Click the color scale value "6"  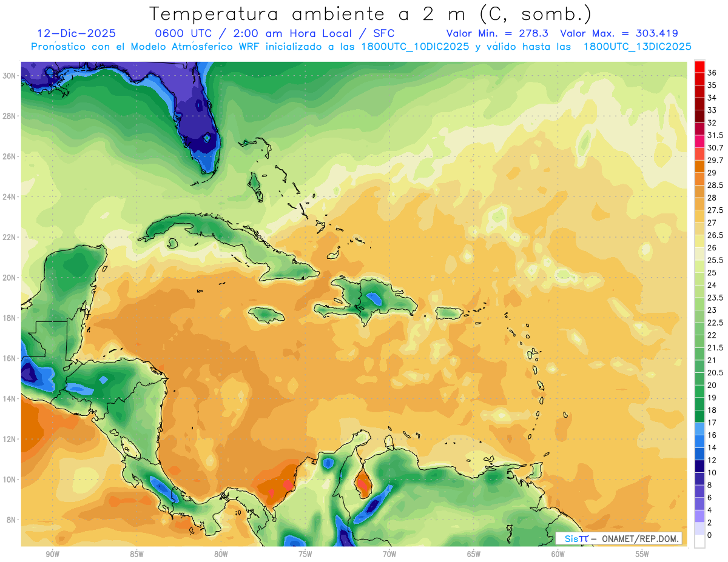click(x=710, y=498)
